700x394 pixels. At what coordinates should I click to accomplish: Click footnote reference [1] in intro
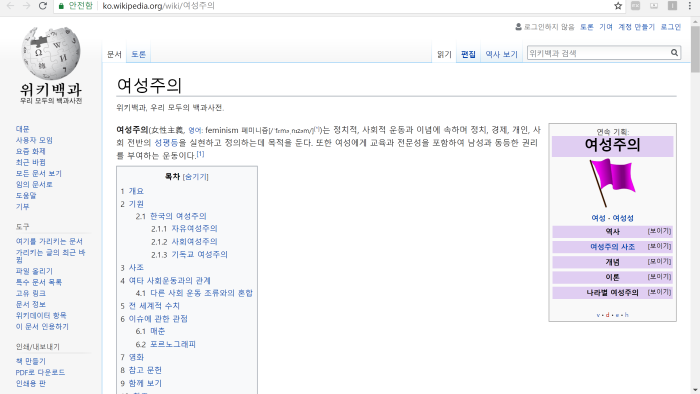click(200, 154)
